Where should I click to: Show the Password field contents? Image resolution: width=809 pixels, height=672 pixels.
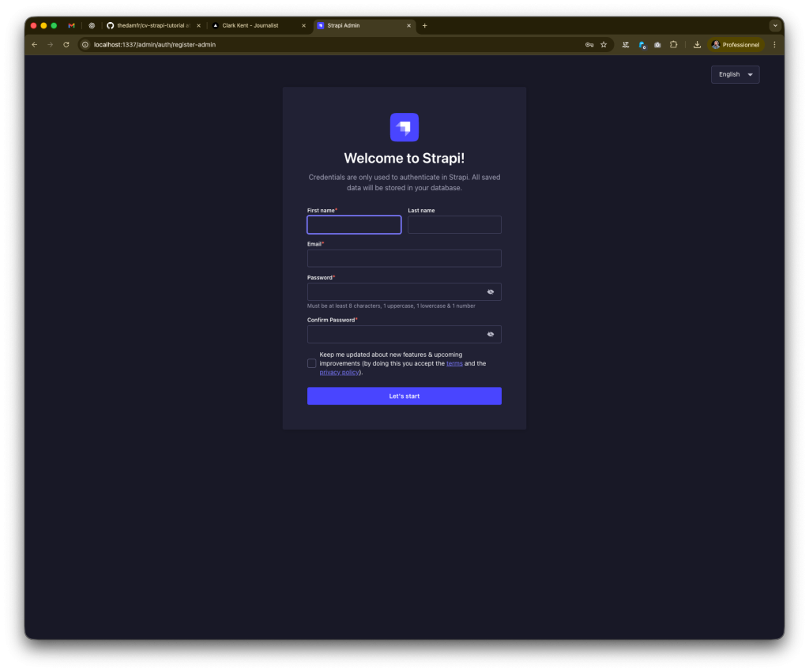490,292
